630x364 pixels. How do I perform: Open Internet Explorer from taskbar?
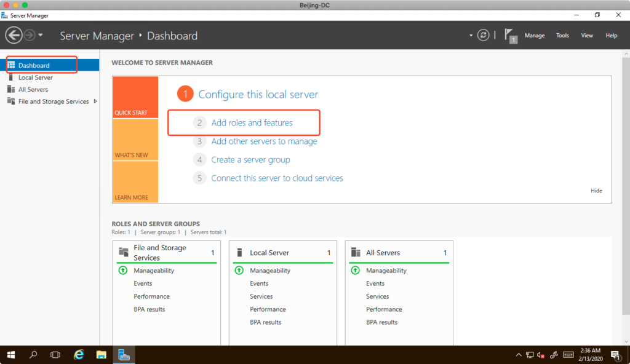pyautogui.click(x=79, y=355)
